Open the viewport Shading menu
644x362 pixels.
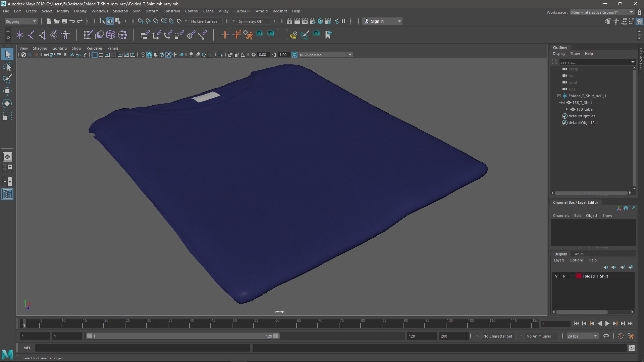tap(40, 48)
